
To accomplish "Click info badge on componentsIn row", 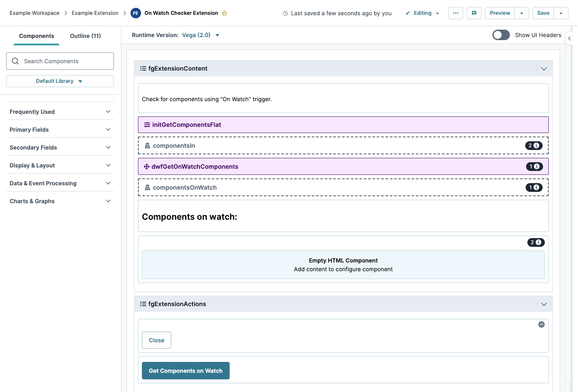I will [x=533, y=146].
